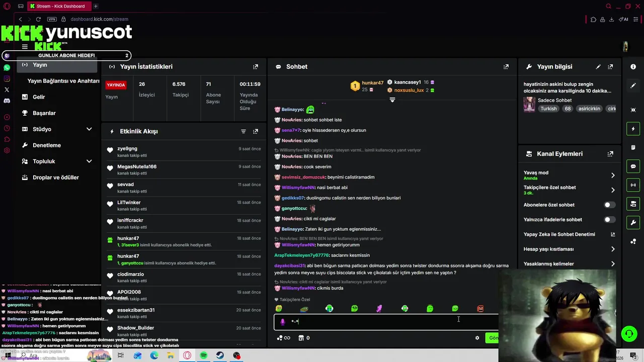The image size is (644, 362).
Task: Click the three-dots cluster icon in right toolbar
Action: point(633,241)
